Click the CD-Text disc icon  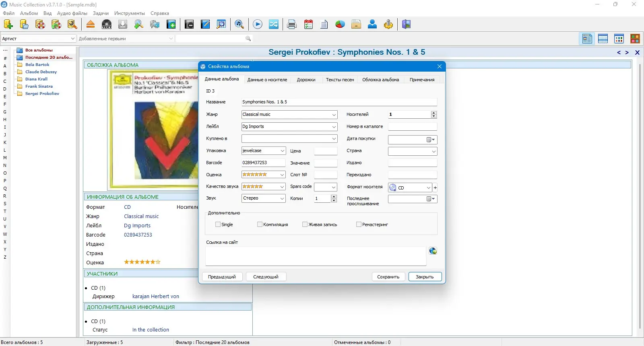coord(107,24)
